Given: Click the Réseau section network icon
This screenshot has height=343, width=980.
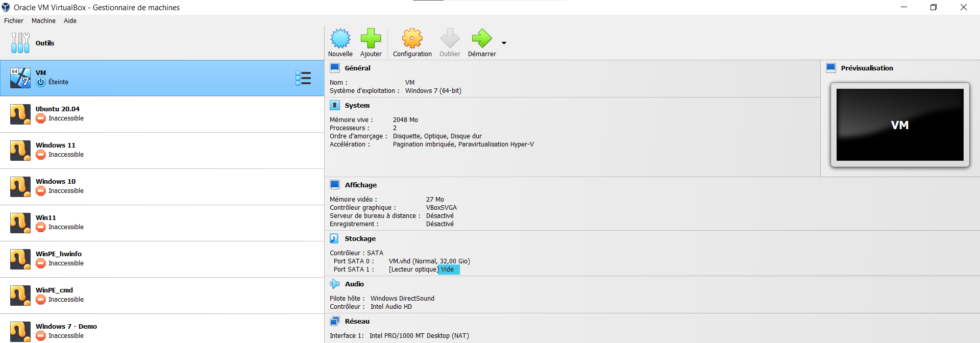Looking at the screenshot, I should (334, 321).
